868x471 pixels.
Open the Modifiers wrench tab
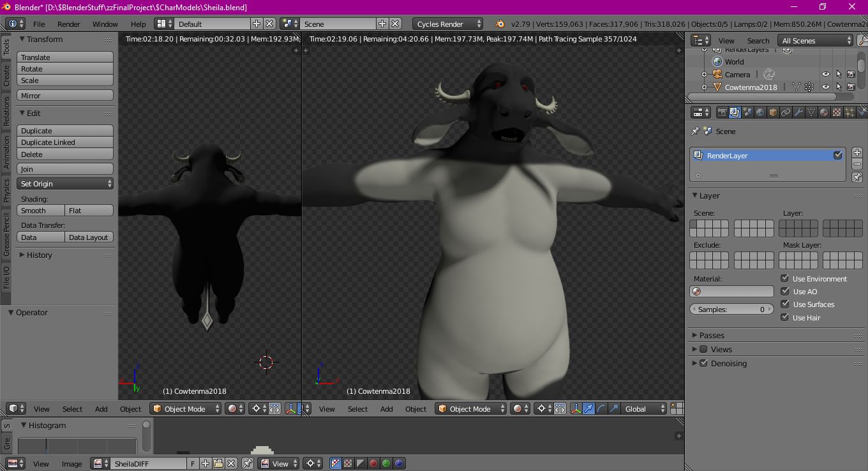click(798, 112)
